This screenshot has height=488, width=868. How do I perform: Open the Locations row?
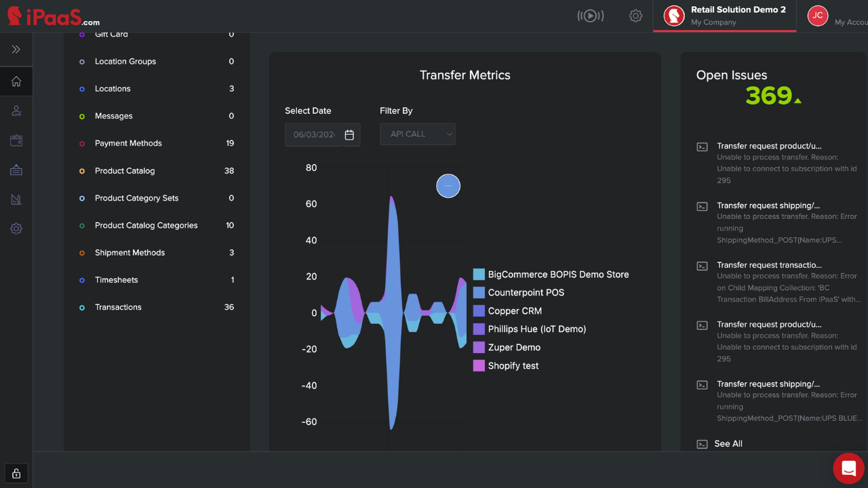coord(157,89)
